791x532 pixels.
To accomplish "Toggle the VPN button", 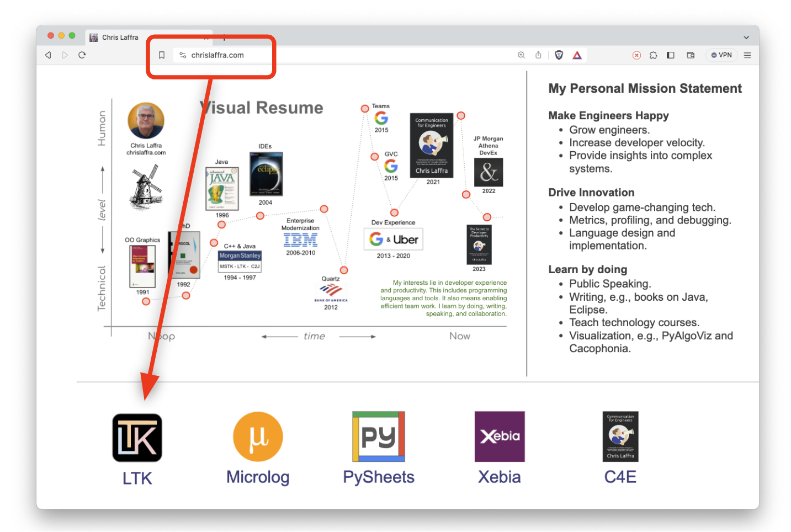I will 721,55.
